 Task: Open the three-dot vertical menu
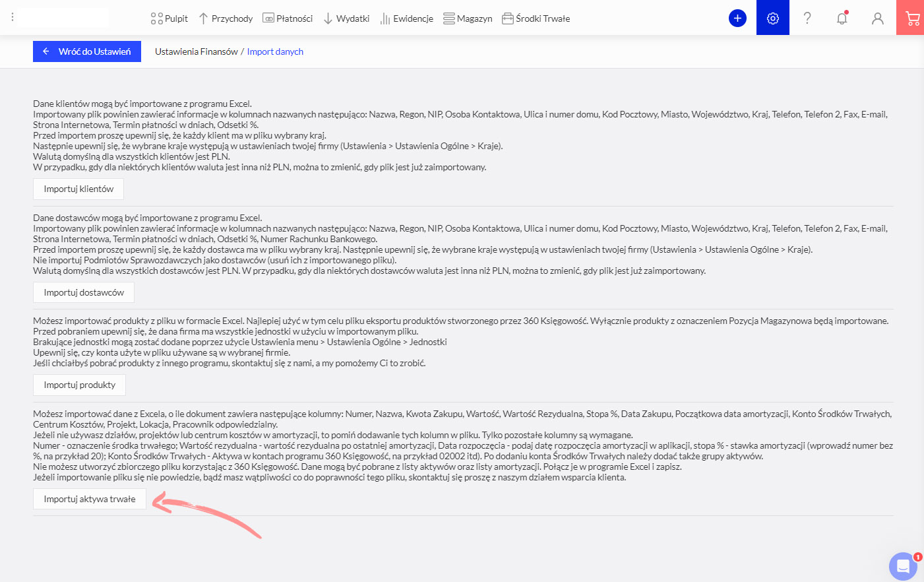(13, 17)
